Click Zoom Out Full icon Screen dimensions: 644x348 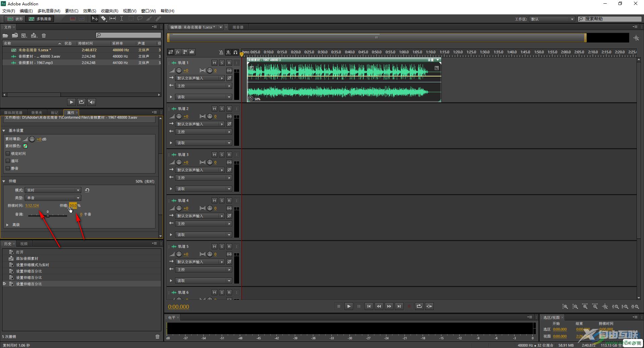click(x=605, y=306)
